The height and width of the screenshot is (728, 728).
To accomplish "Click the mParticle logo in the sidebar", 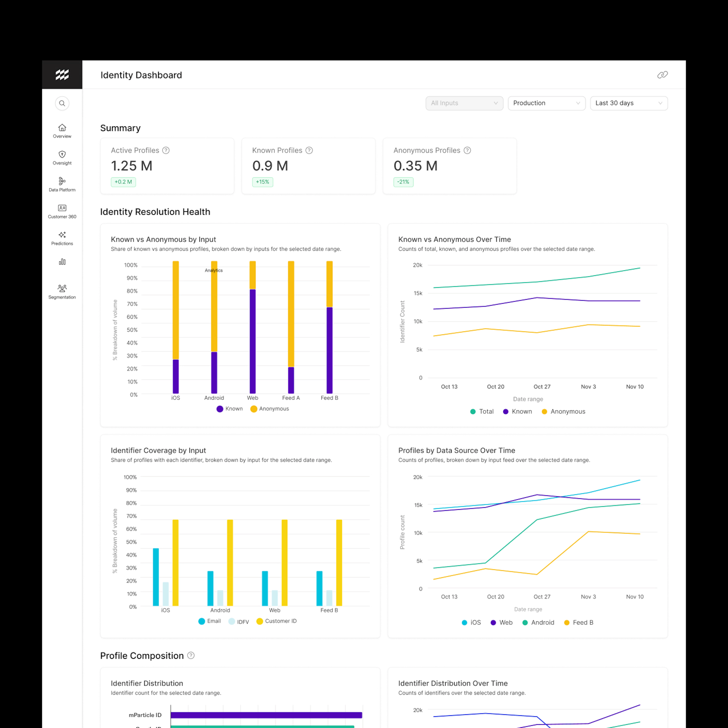I will click(x=62, y=75).
